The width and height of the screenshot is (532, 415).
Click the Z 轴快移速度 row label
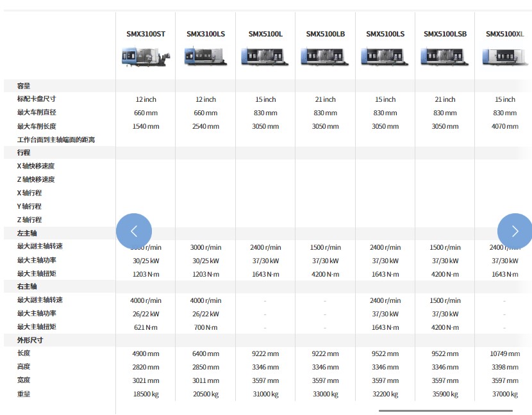(36, 179)
